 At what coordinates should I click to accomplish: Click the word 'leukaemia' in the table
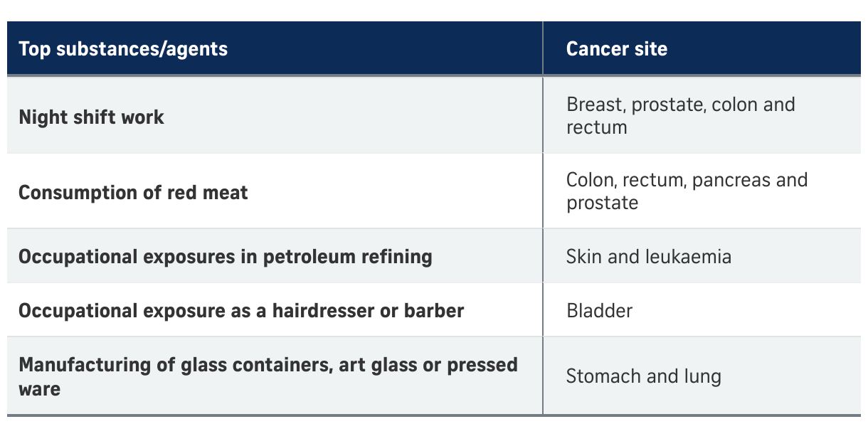coord(688,256)
